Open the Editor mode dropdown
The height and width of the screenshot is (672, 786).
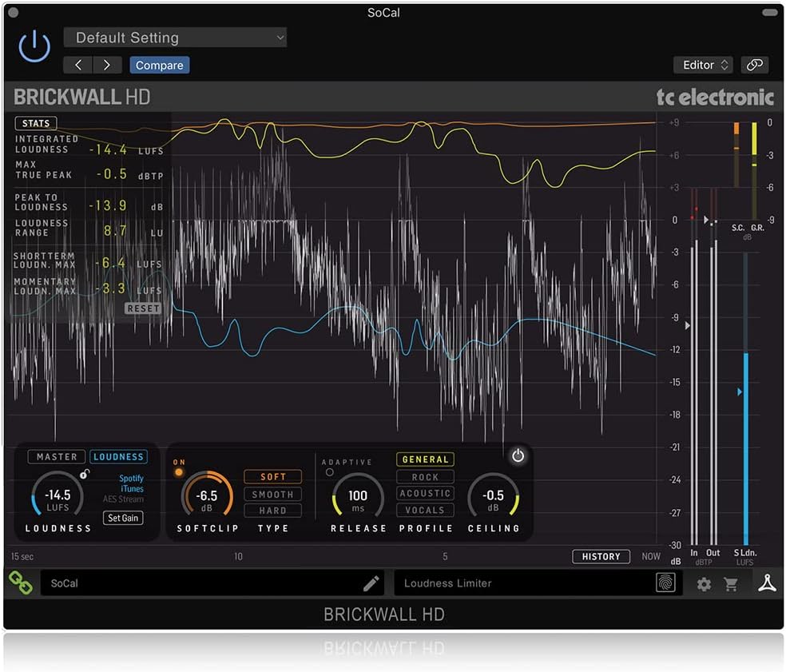[x=702, y=65]
